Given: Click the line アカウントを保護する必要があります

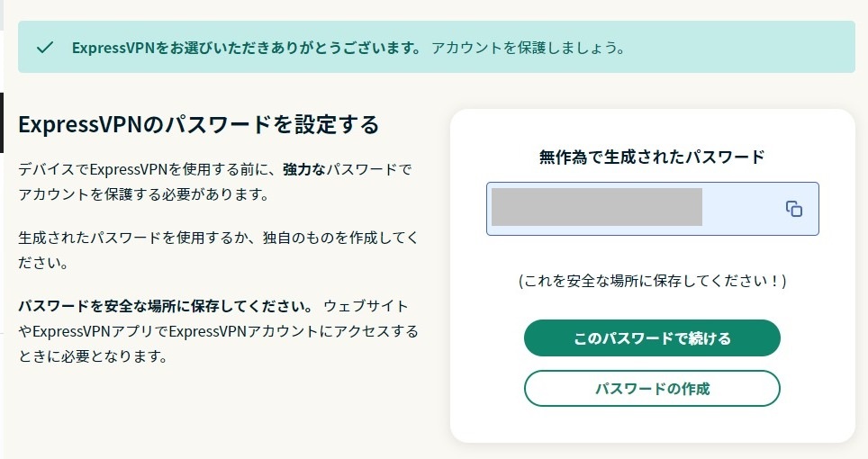Looking at the screenshot, I should click(144, 194).
